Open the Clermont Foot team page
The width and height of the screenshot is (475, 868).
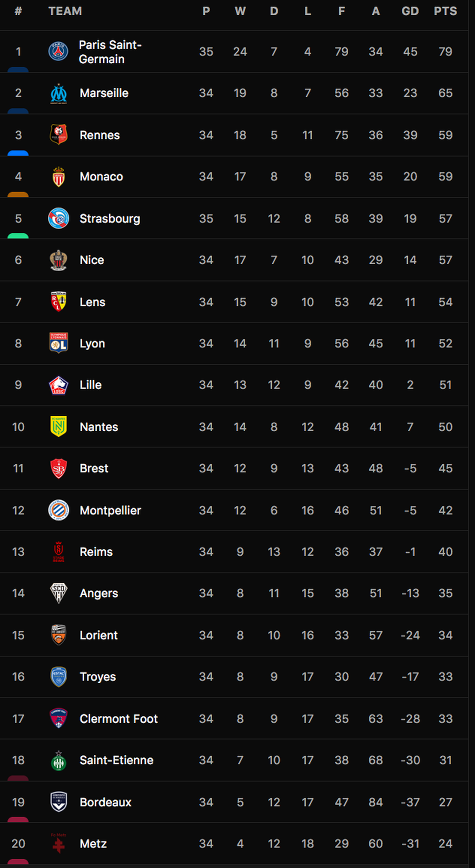118,719
